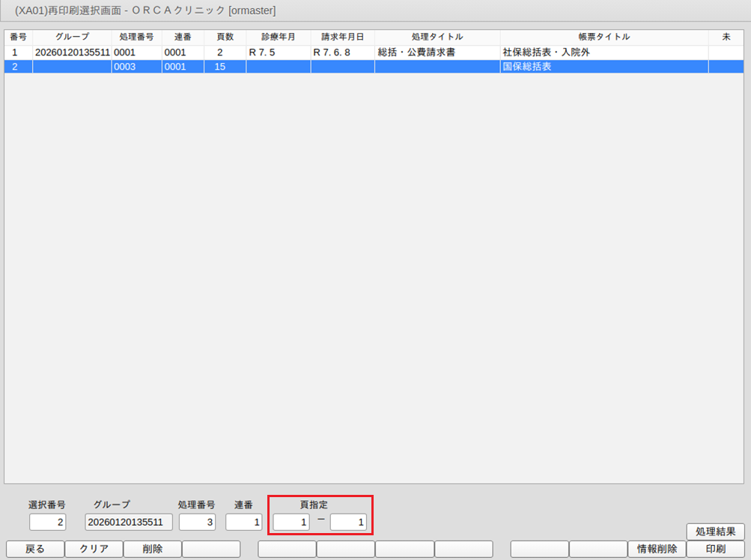The height and width of the screenshot is (560, 751).
Task: Click the 請求年月日 column header
Action: pyautogui.click(x=342, y=37)
